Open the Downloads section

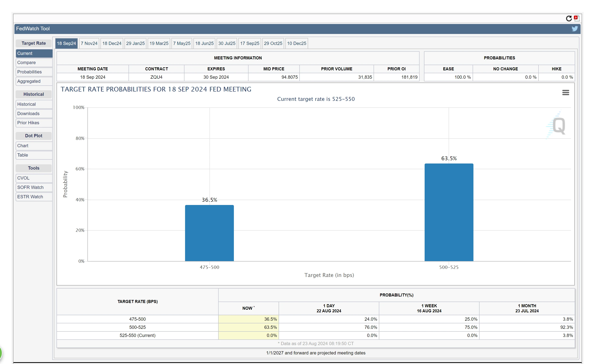[34, 114]
